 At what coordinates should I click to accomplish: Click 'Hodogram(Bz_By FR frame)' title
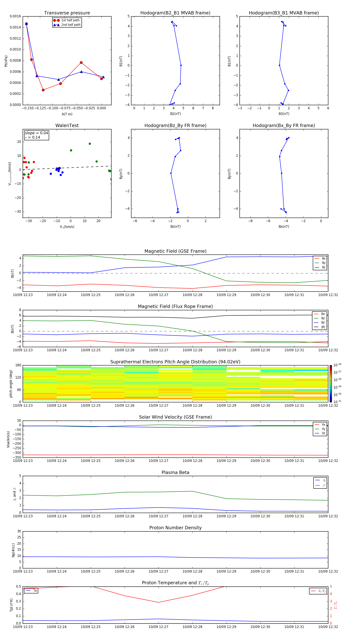pyautogui.click(x=175, y=125)
